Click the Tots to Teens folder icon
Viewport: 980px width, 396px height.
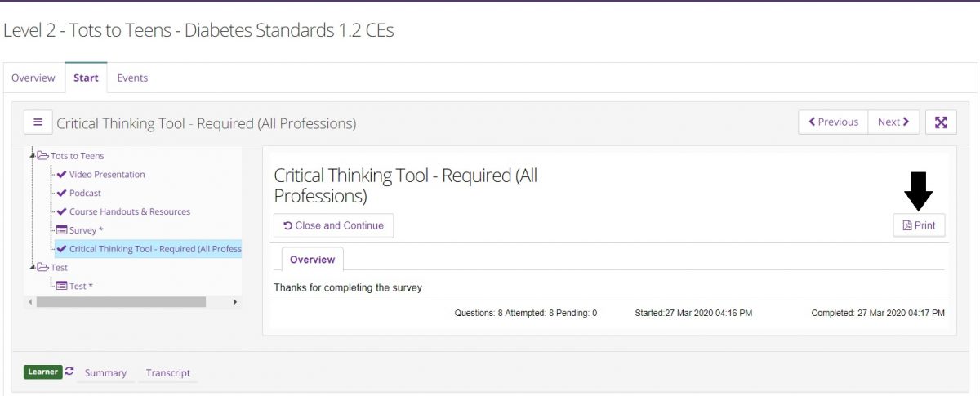click(42, 156)
